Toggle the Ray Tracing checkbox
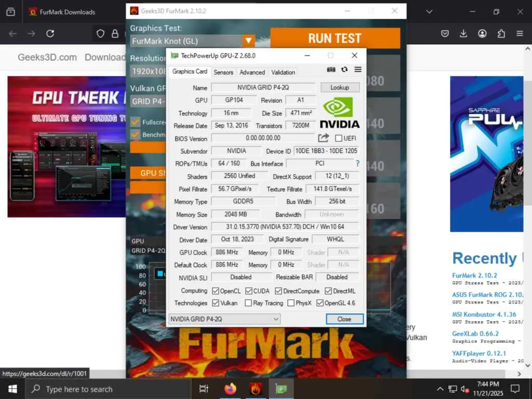 click(248, 303)
